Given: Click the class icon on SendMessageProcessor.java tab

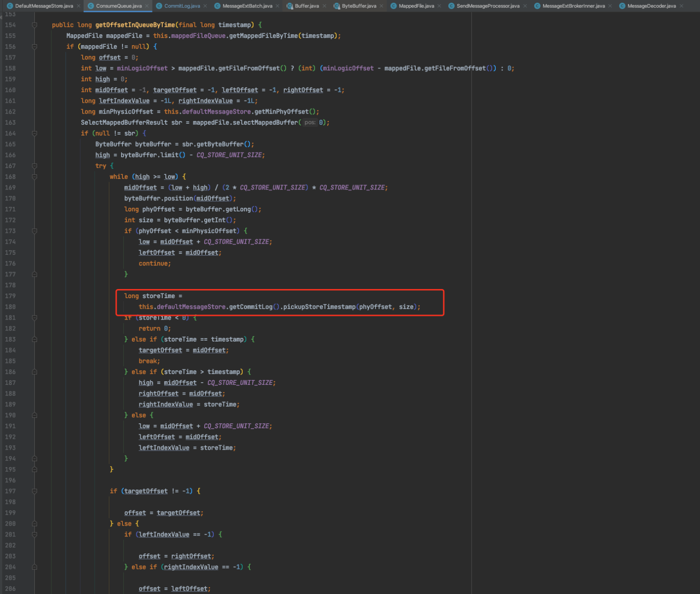Looking at the screenshot, I should (452, 6).
